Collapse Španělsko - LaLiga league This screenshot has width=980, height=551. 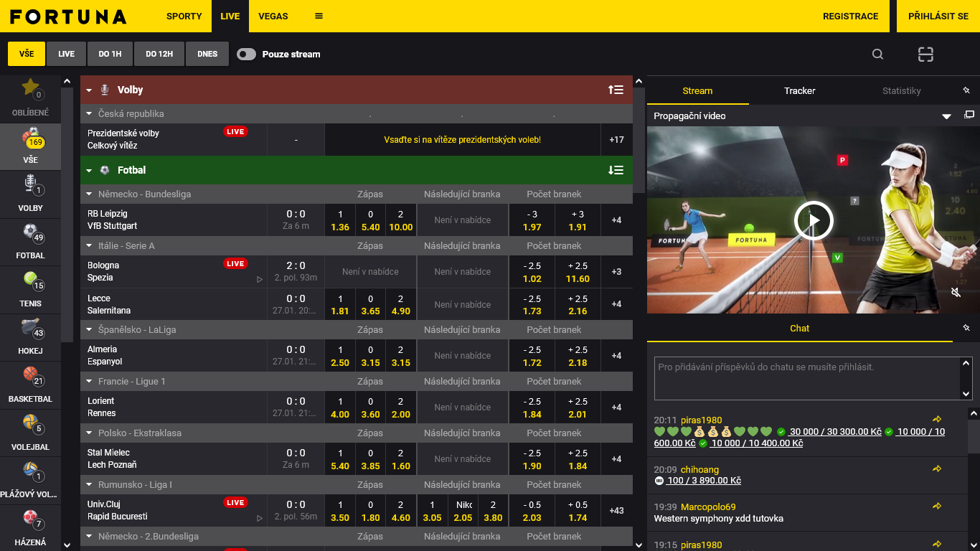pyautogui.click(x=90, y=330)
